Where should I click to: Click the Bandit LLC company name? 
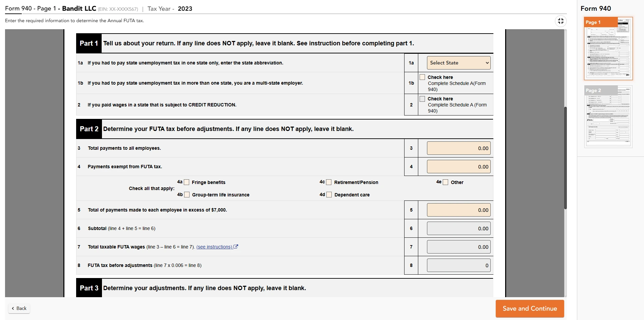tap(79, 8)
